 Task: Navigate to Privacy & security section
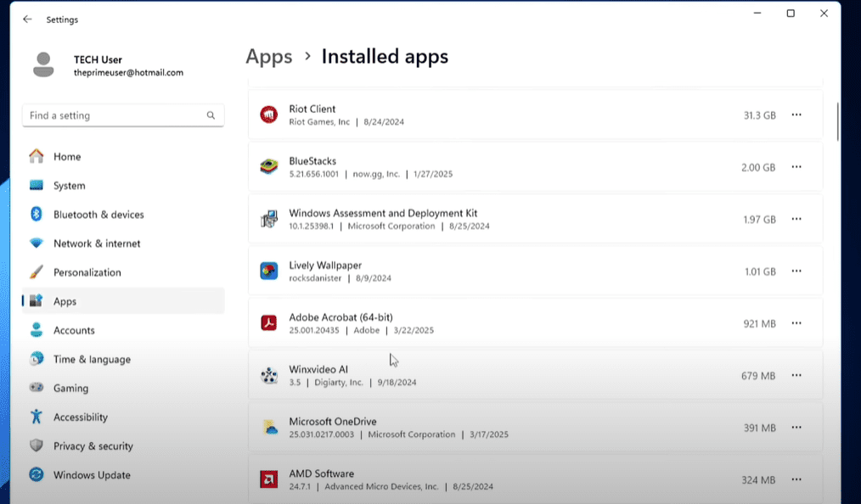(93, 446)
